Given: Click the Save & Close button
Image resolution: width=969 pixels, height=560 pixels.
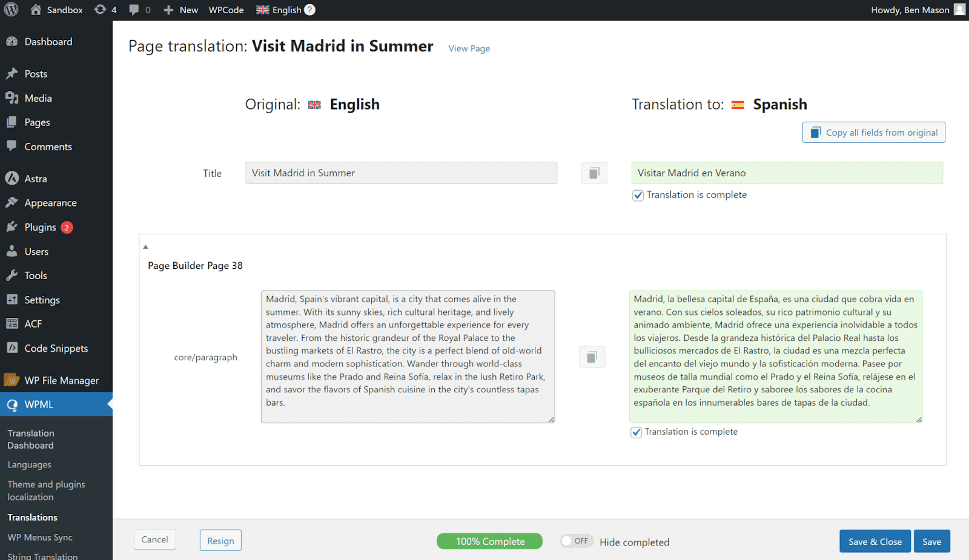Looking at the screenshot, I should tap(875, 541).
